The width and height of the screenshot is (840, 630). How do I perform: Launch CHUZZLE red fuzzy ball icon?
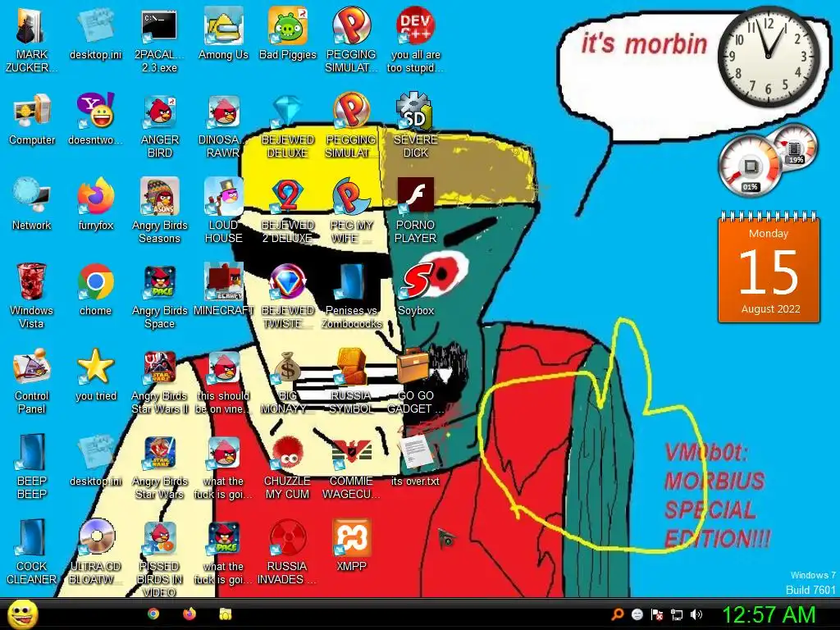[288, 453]
